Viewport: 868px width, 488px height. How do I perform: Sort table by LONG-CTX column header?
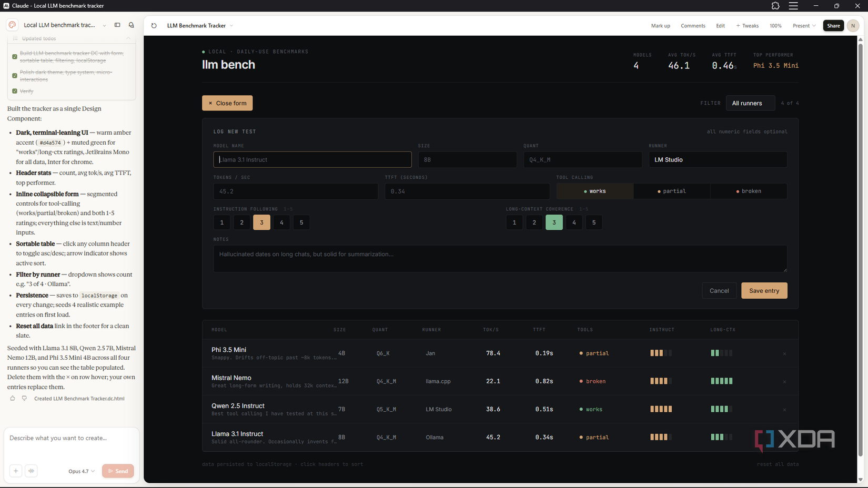[723, 330]
